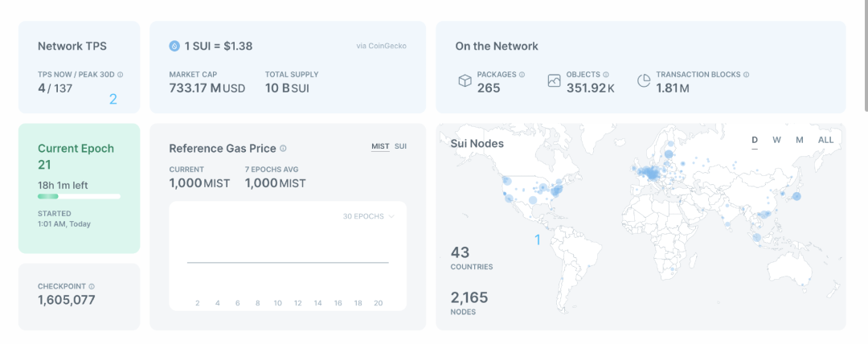Click info icon next to CHECKPOINT label

pos(92,286)
